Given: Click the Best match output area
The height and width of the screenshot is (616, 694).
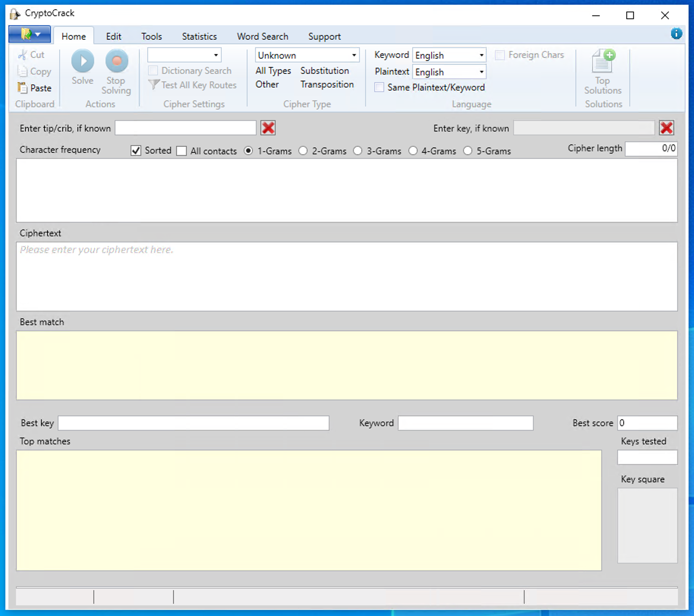Looking at the screenshot, I should pyautogui.click(x=347, y=365).
